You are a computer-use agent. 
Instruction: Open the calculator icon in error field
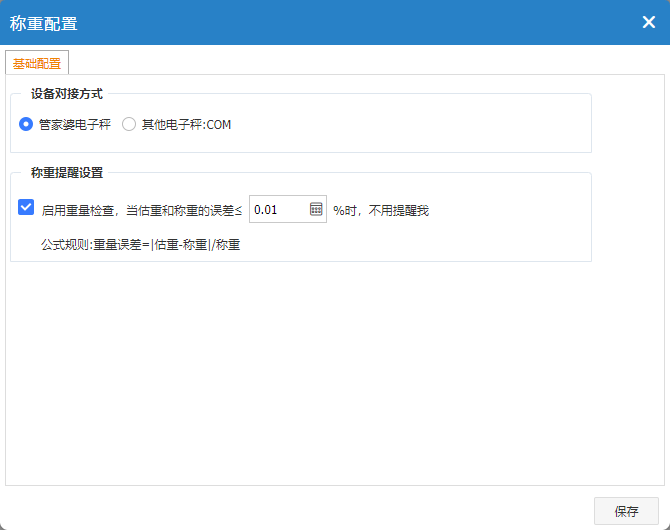tap(316, 209)
